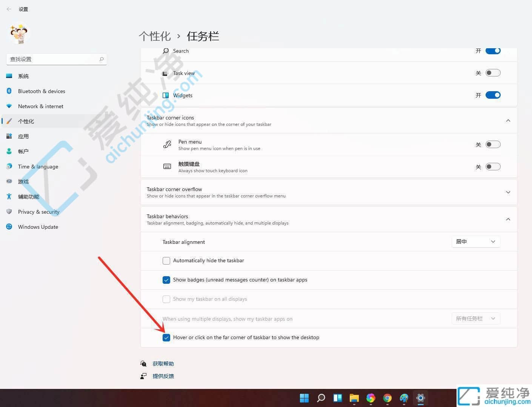Open the Taskbar alignment dropdown showing 居中
This screenshot has height=407, width=532.
(x=476, y=242)
